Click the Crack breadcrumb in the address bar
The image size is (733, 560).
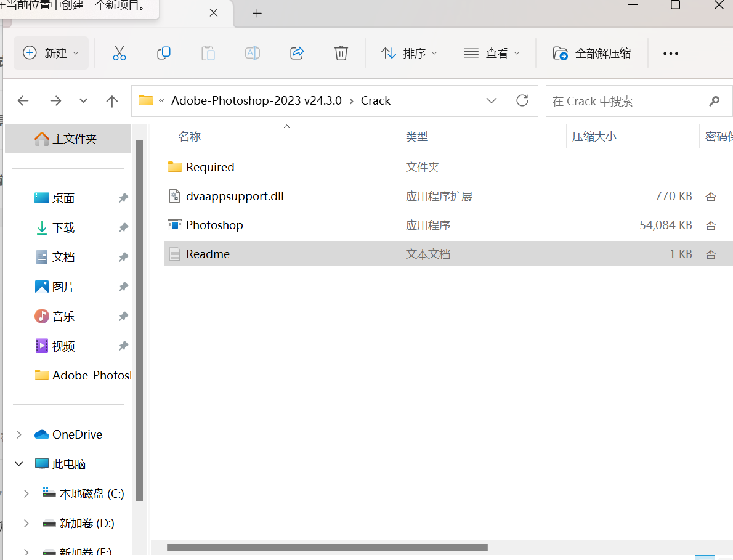coord(375,100)
